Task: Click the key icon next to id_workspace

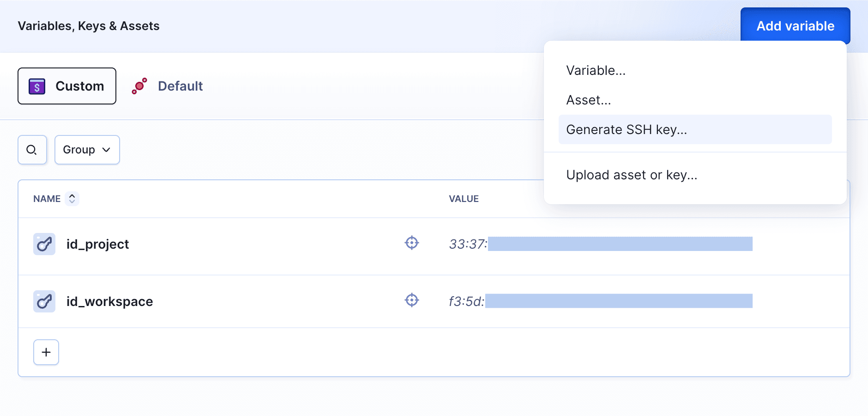Action: (x=44, y=301)
